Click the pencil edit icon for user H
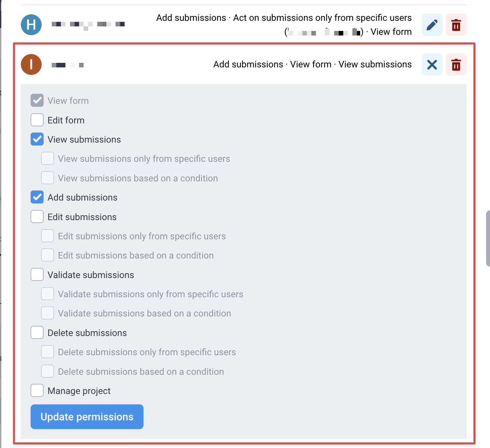Screen dimensions: 490x448 click(432, 25)
